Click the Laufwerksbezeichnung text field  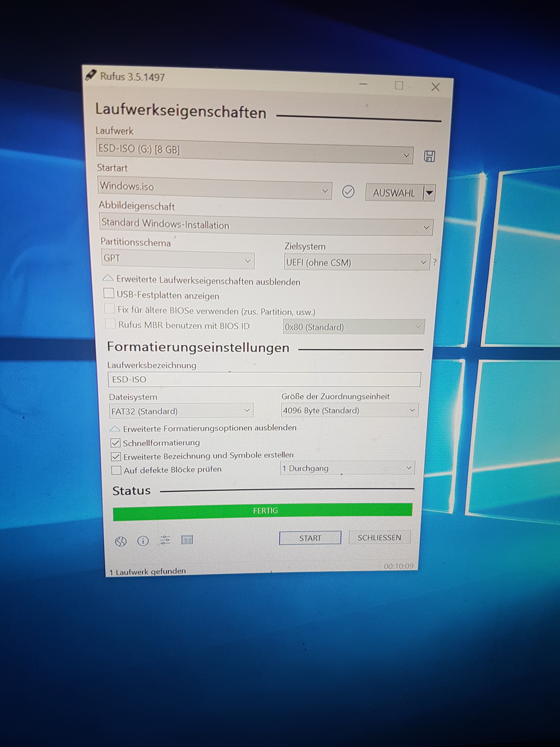264,380
